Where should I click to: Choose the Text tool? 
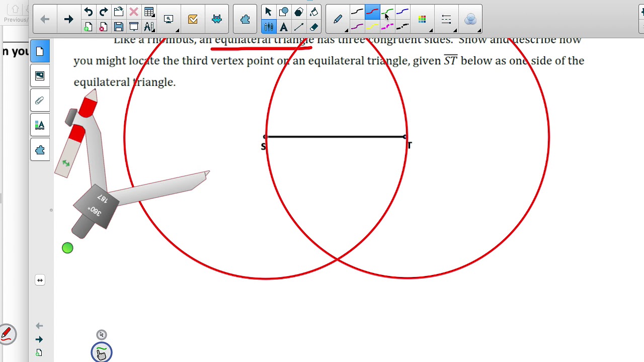284,27
